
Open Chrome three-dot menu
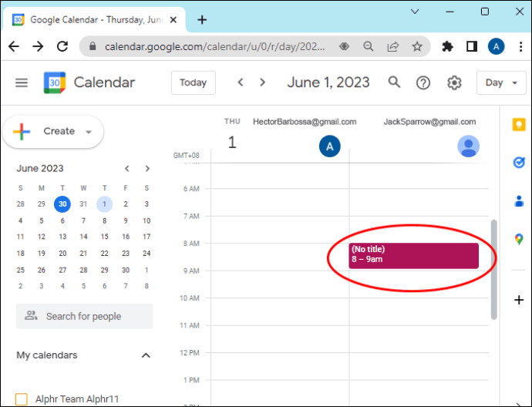click(520, 46)
